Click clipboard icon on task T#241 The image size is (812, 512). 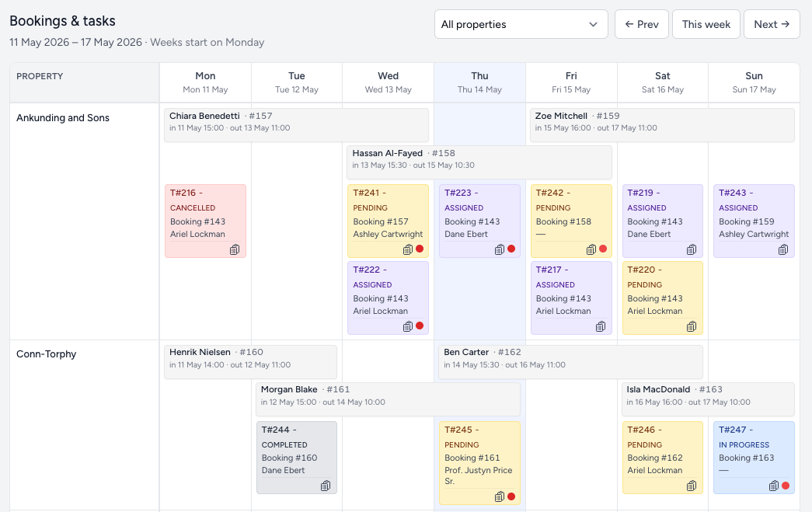408,249
